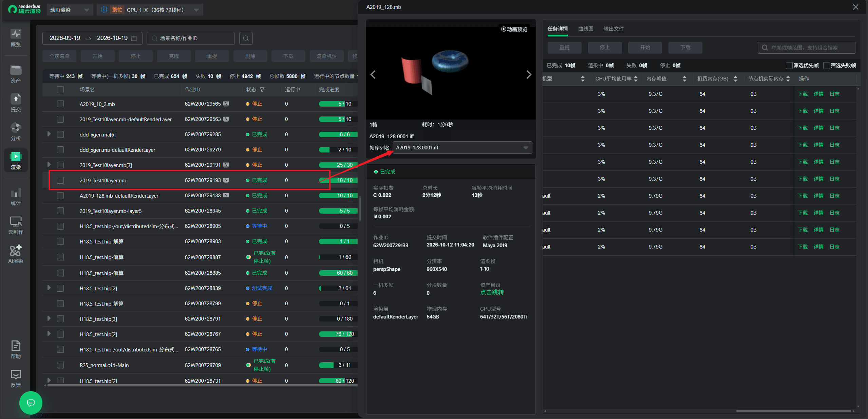Open the CPU 1 区 region dropdown

click(x=150, y=10)
